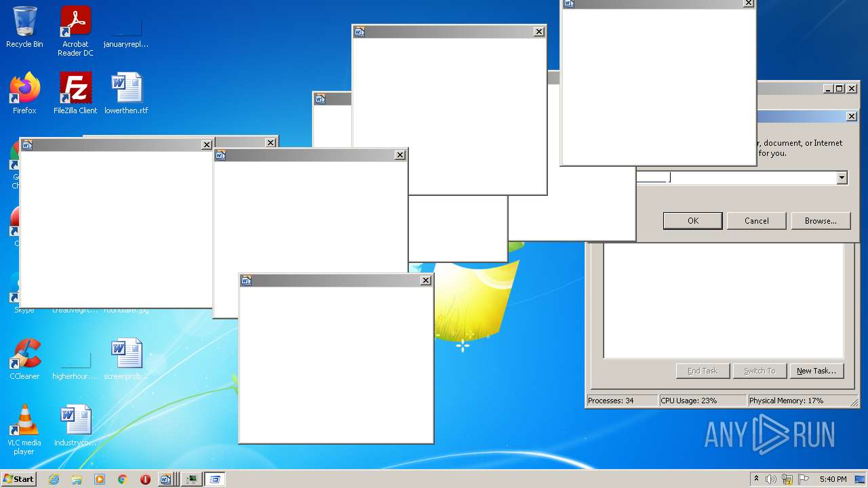Click Cancel in the Run dialog
Viewport: 868px width, 488px height.
click(756, 221)
